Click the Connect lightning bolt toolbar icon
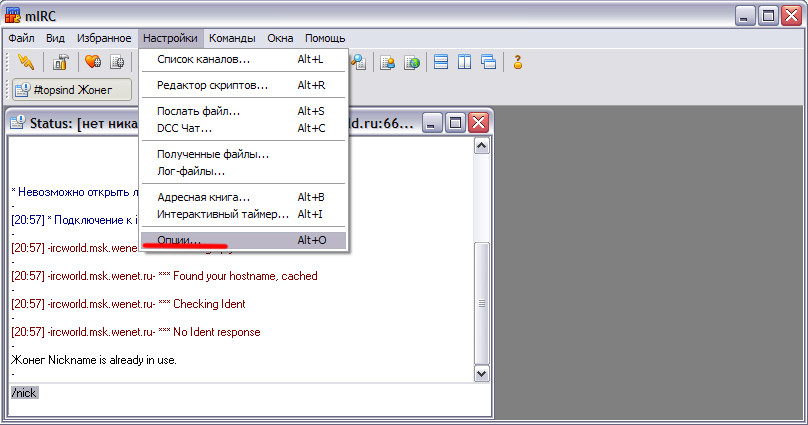Screen dimensions: 808x425 point(25,62)
